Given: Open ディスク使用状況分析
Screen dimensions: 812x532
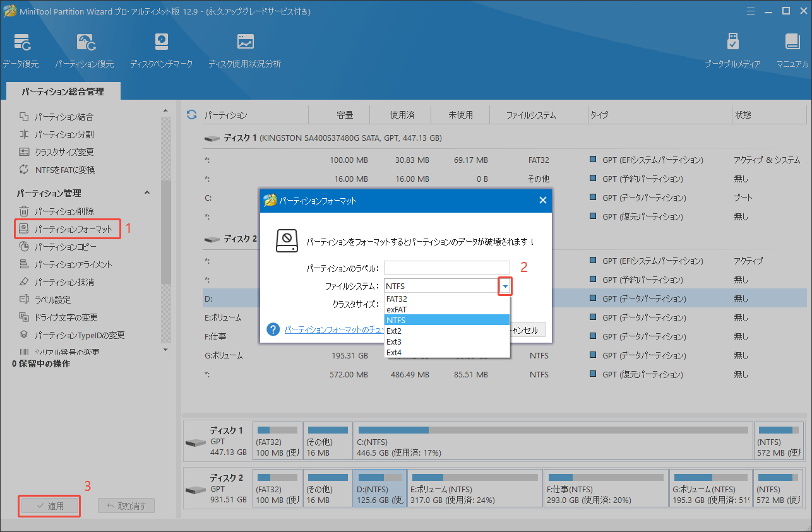Looking at the screenshot, I should [x=244, y=50].
